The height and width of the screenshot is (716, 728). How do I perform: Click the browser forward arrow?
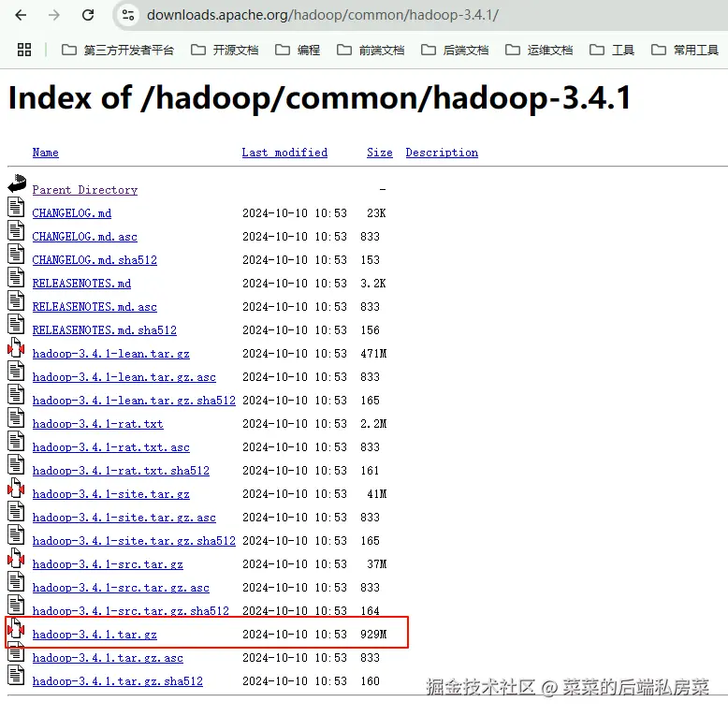pyautogui.click(x=54, y=15)
